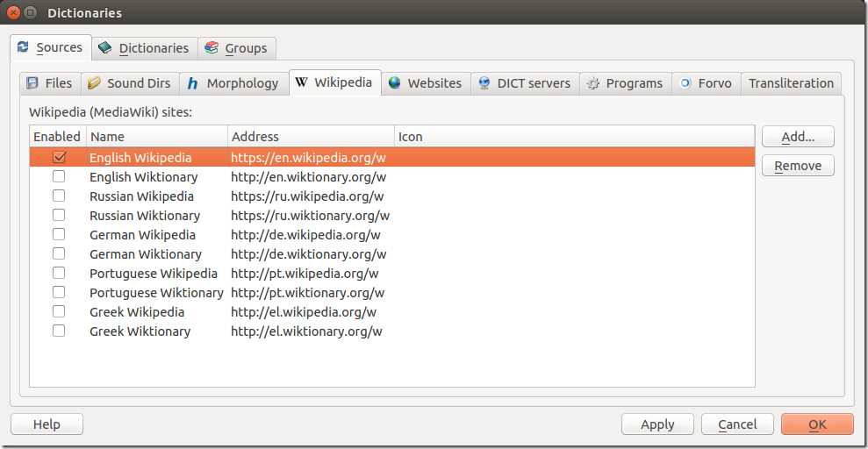Enable the English Wiktionary checkbox
Image resolution: width=868 pixels, height=449 pixels.
pos(59,176)
